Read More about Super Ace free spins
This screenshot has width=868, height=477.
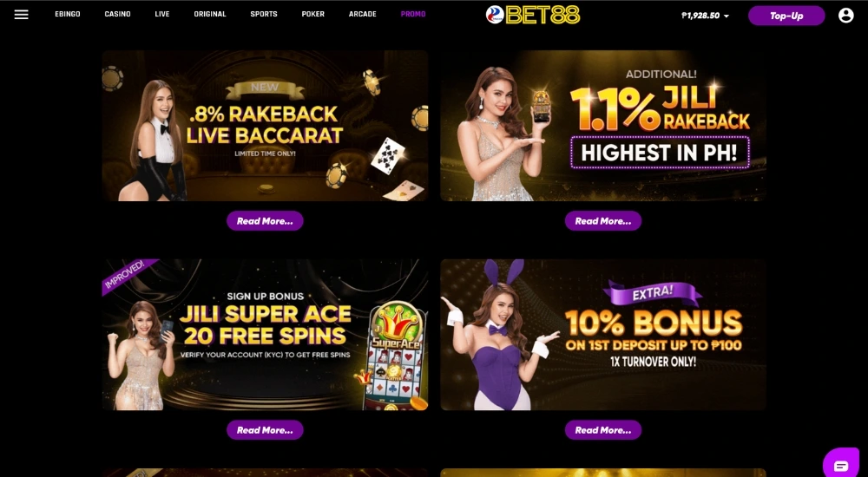click(x=265, y=430)
